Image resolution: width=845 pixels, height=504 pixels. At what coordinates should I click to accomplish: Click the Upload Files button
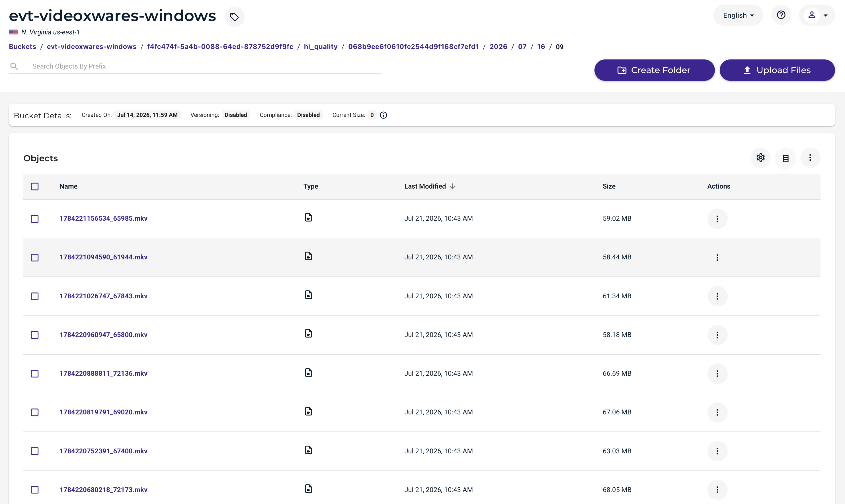(x=777, y=70)
